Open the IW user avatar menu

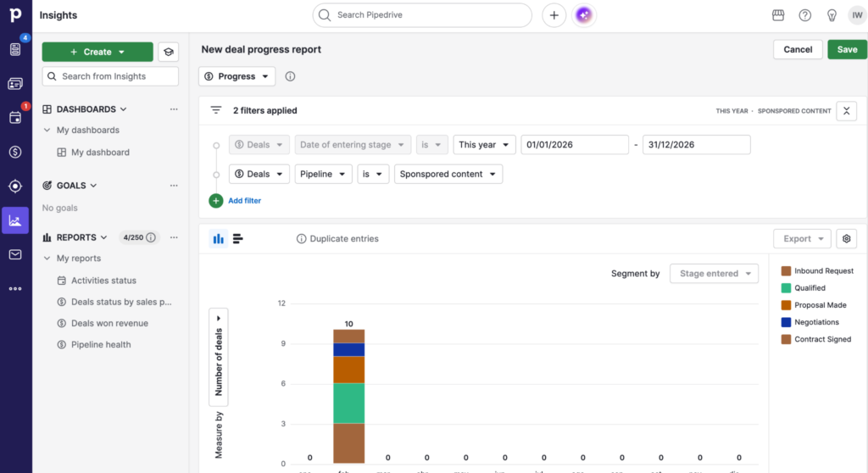858,15
